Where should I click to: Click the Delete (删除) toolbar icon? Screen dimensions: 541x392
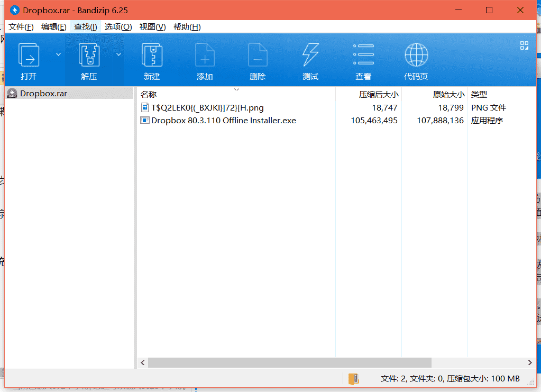pyautogui.click(x=258, y=55)
